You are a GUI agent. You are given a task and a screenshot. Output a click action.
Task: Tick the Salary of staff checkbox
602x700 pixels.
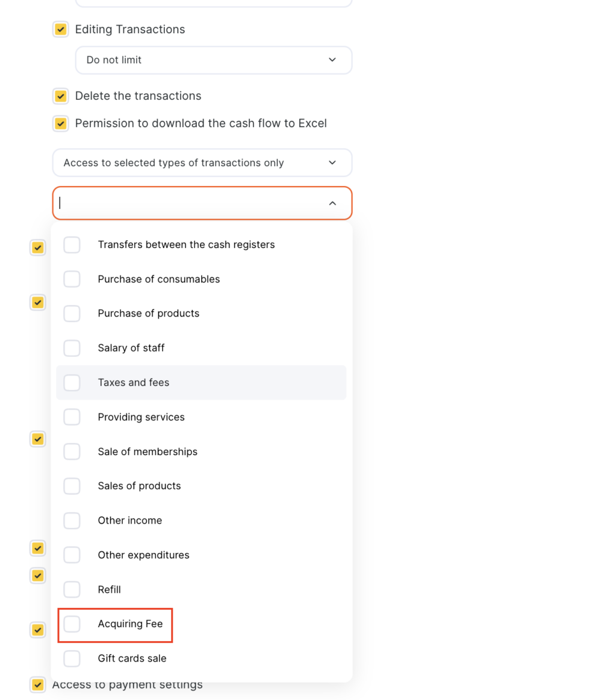pyautogui.click(x=72, y=348)
